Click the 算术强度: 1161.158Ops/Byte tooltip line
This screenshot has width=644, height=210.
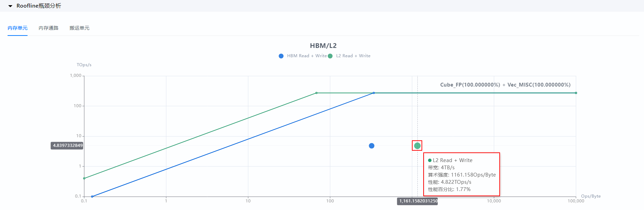pos(462,175)
